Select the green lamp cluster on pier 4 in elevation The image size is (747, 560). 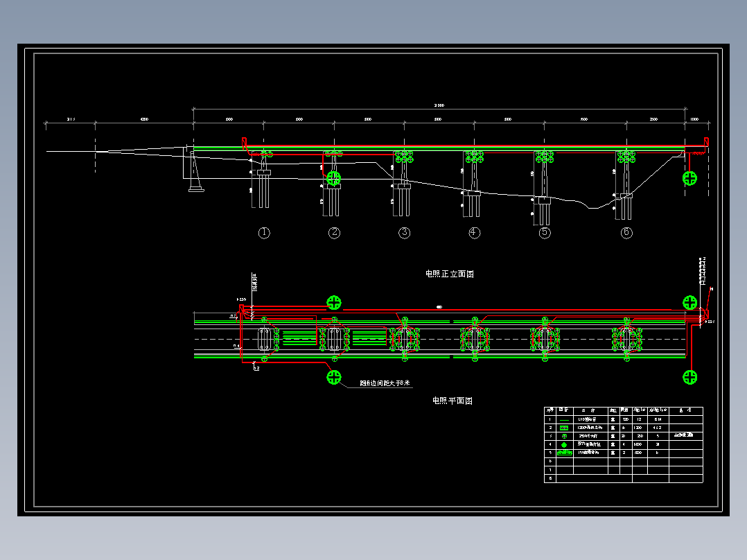pyautogui.click(x=475, y=157)
